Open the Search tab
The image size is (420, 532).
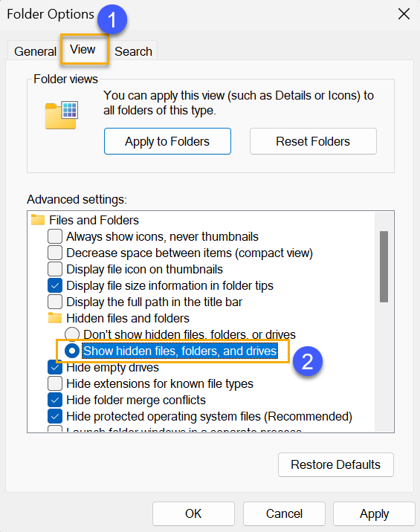point(133,51)
